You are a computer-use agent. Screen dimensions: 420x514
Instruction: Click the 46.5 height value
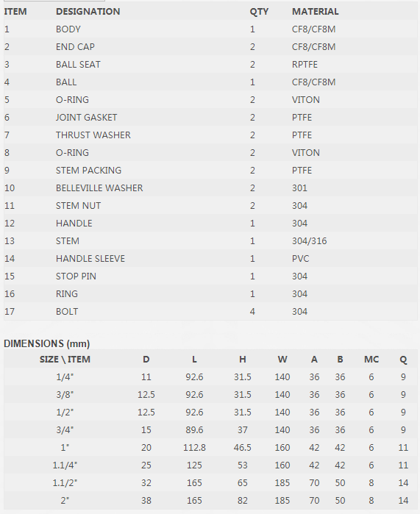coord(242,448)
